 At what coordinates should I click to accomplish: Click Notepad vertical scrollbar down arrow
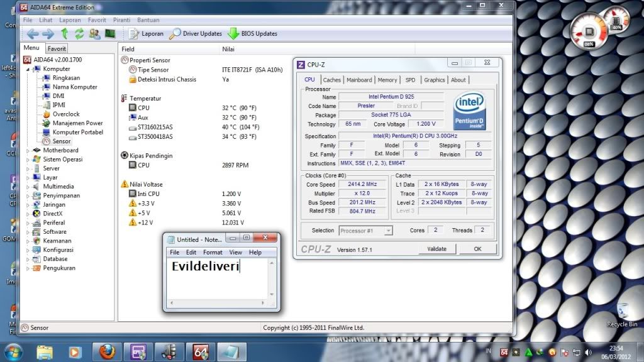click(x=272, y=294)
